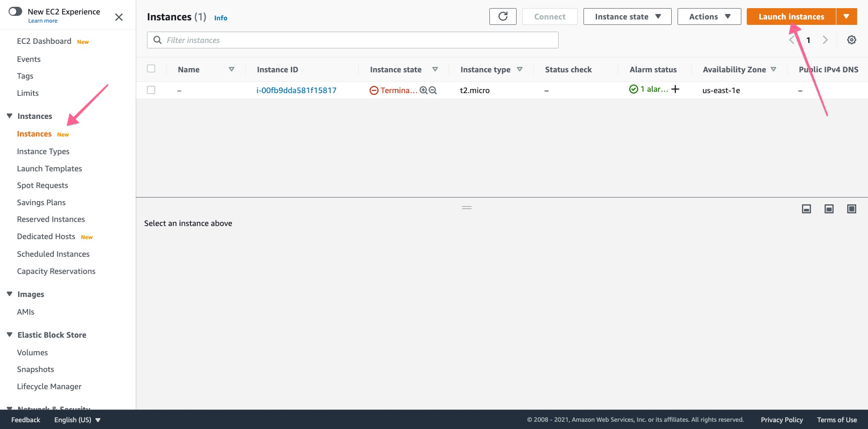This screenshot has width=868, height=429.
Task: Collapse the Images sidebar section
Action: click(x=9, y=294)
